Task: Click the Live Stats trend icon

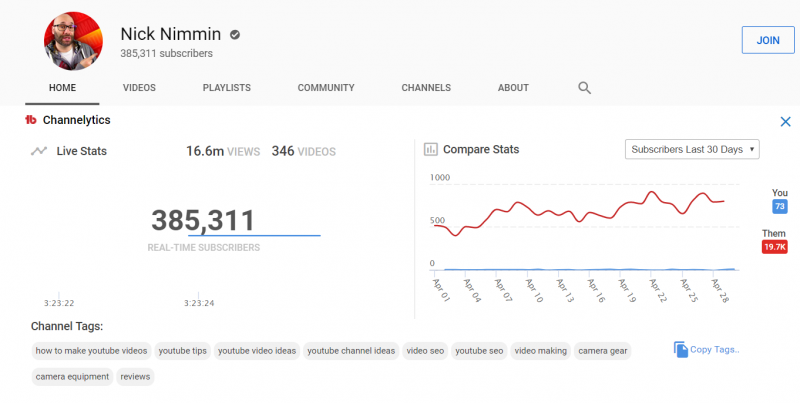Action: (x=39, y=151)
